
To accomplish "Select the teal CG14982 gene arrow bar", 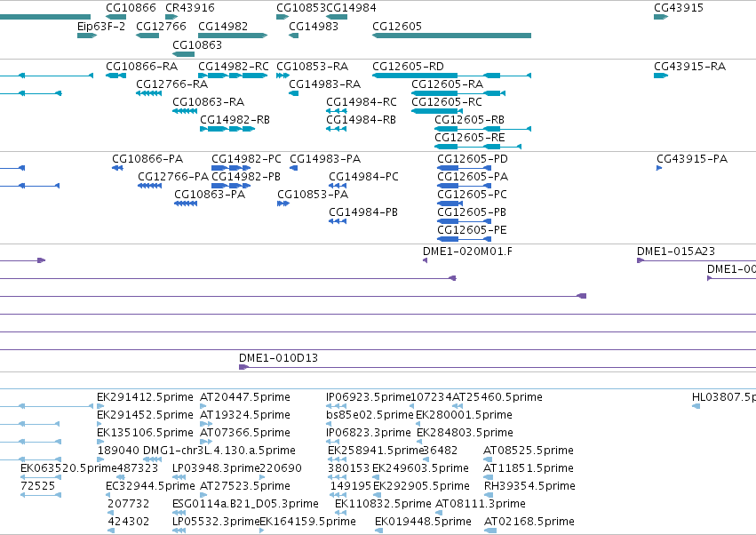I will click(233, 36).
